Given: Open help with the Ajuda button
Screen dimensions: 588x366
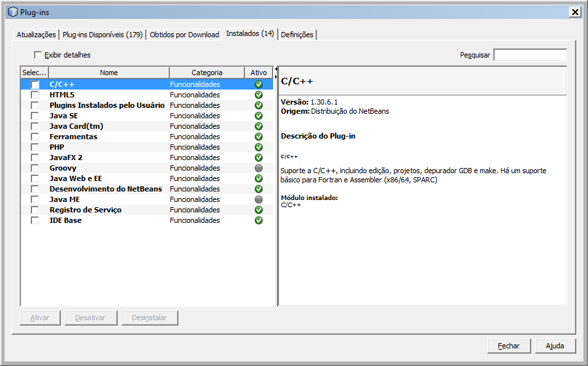Looking at the screenshot, I should pyautogui.click(x=555, y=346).
